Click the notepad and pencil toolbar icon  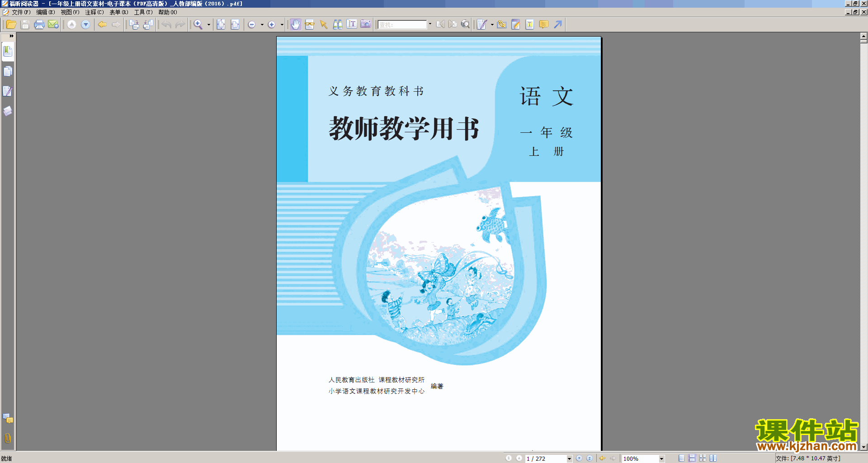tap(516, 24)
